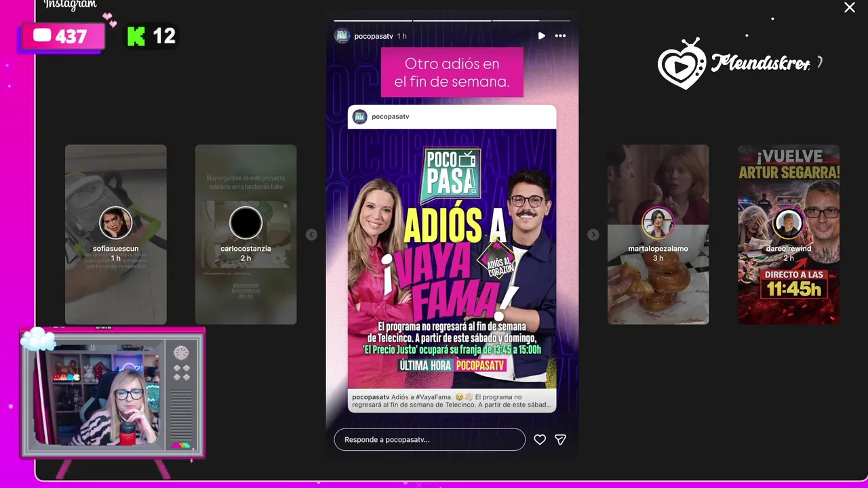
Task: Click the green Kick counter showing 12
Action: pyautogui.click(x=153, y=37)
